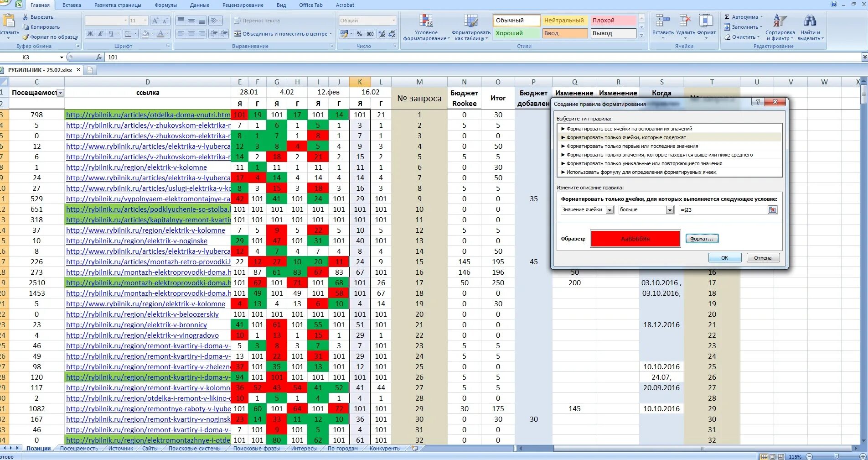This screenshot has height=460, width=868.
Task: Toggle italic (К) formatting
Action: [x=100, y=34]
